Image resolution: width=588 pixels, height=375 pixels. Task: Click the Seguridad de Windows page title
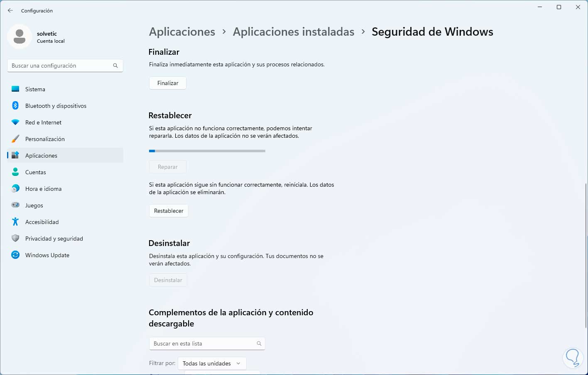(432, 32)
